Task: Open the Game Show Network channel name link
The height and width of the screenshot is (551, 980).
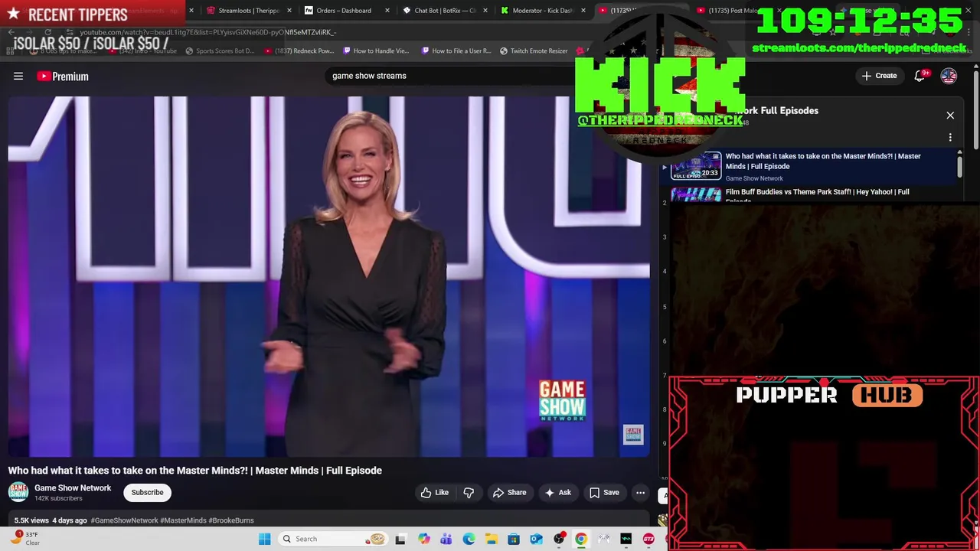Action: pyautogui.click(x=73, y=487)
